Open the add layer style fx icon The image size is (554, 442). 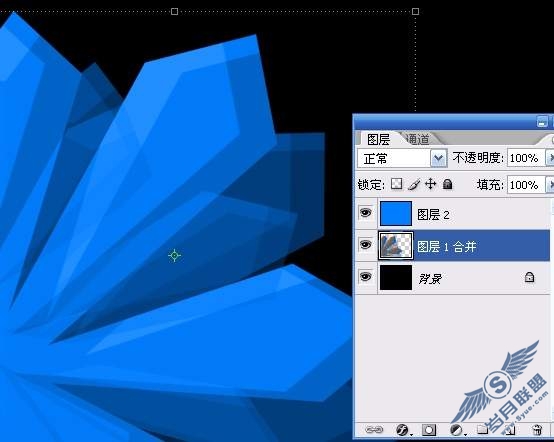(x=402, y=430)
